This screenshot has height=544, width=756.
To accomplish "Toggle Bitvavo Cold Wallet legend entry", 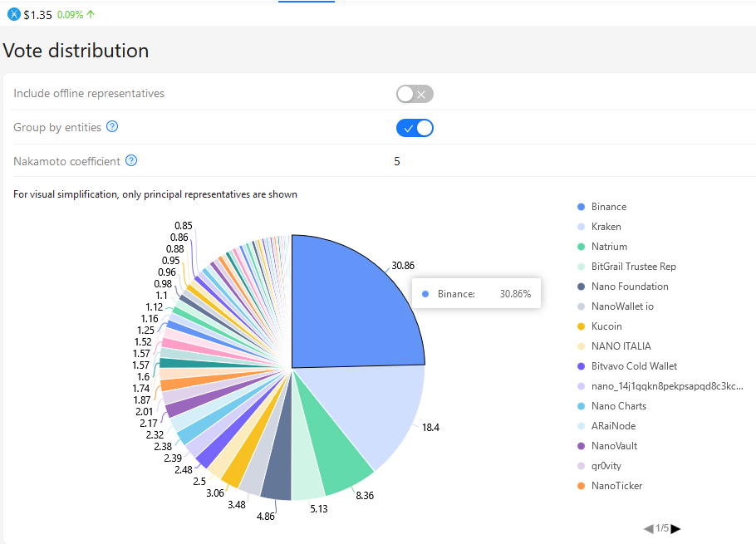I will (x=626, y=366).
